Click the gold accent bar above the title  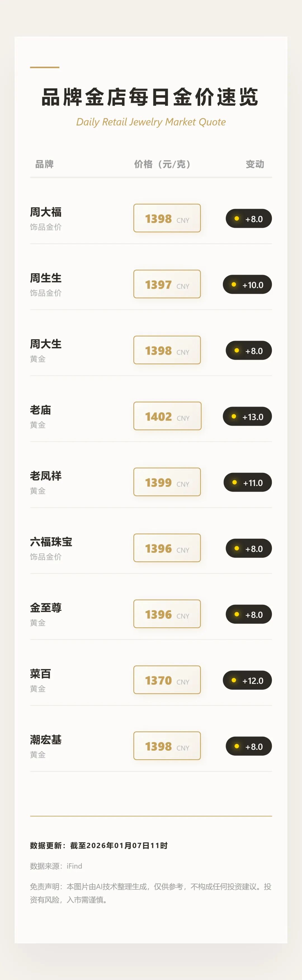44,67
